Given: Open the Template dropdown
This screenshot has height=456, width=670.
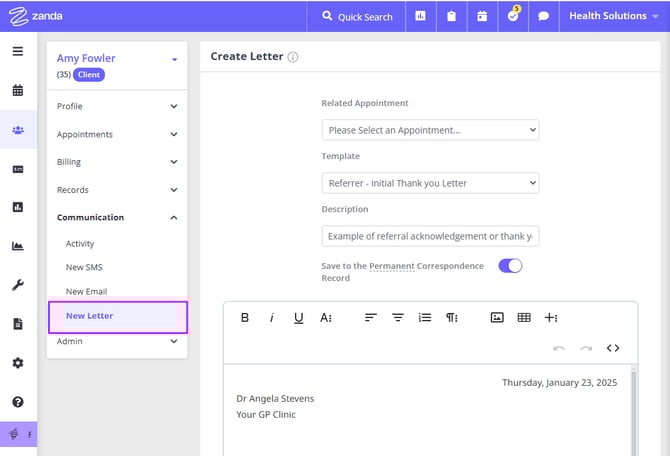Looking at the screenshot, I should point(430,183).
